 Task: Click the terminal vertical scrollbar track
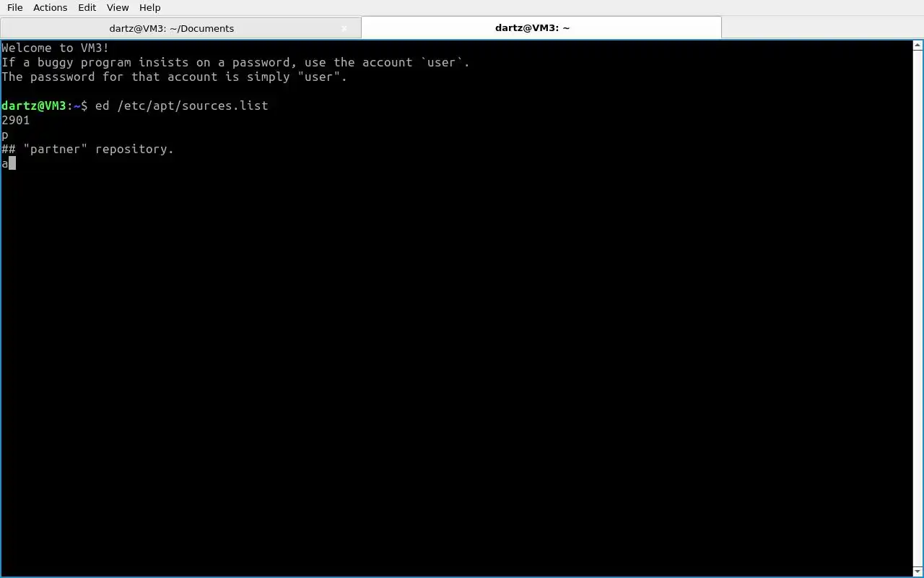[x=918, y=309]
